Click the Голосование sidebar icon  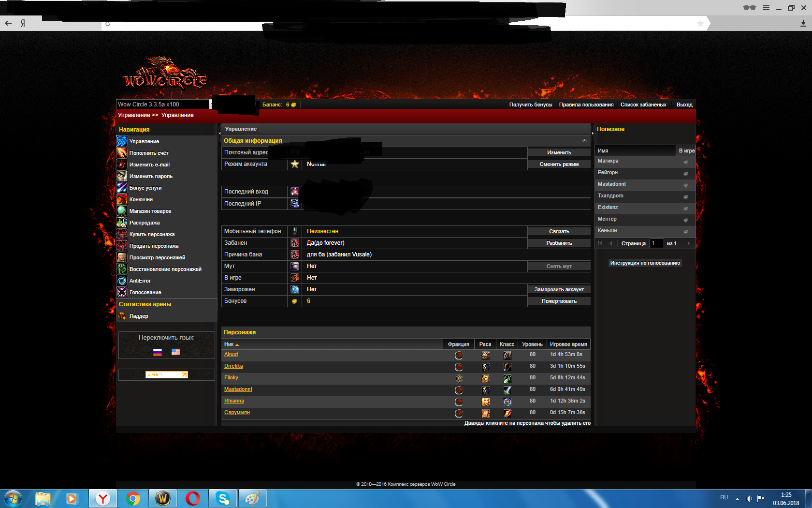click(x=122, y=293)
